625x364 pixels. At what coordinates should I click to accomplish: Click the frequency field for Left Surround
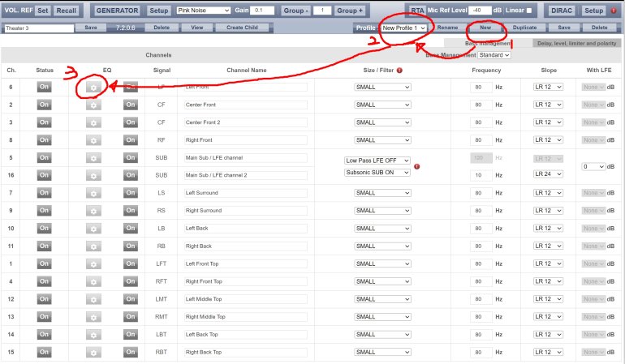click(x=481, y=193)
